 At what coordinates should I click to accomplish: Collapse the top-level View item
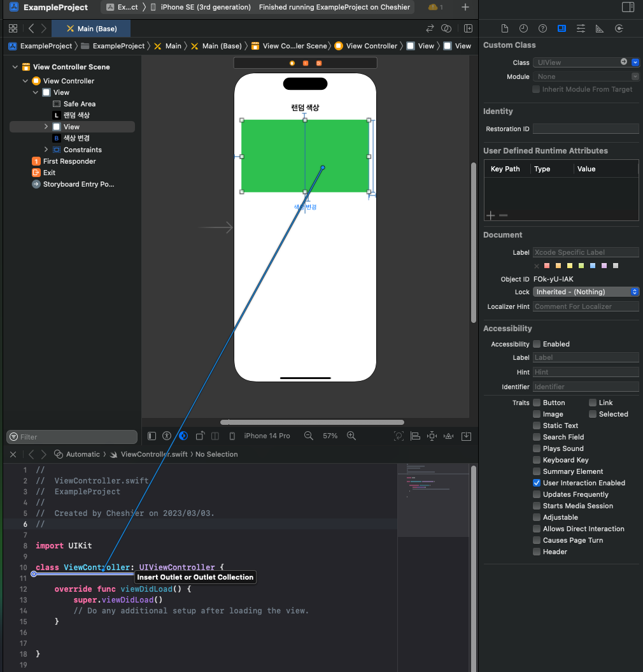tap(36, 92)
